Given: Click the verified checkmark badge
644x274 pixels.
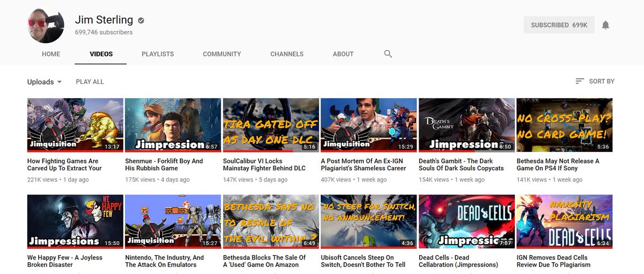Looking at the screenshot, I should pyautogui.click(x=141, y=21).
